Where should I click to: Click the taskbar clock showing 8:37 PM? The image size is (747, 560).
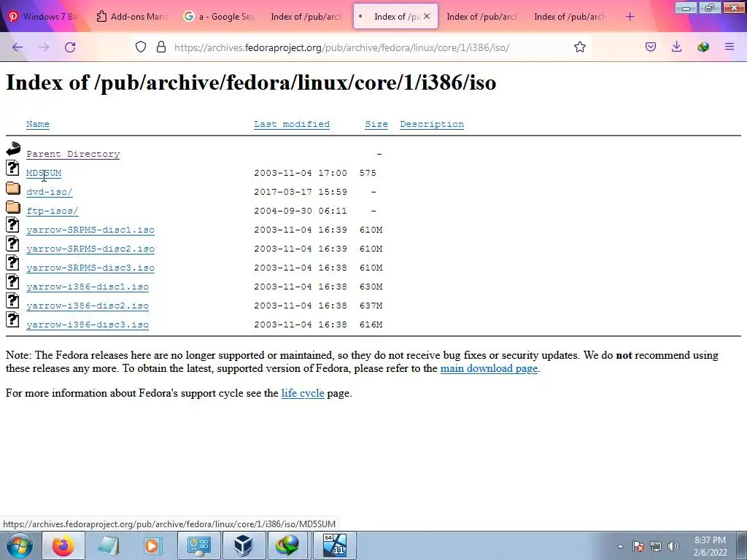[x=710, y=546]
